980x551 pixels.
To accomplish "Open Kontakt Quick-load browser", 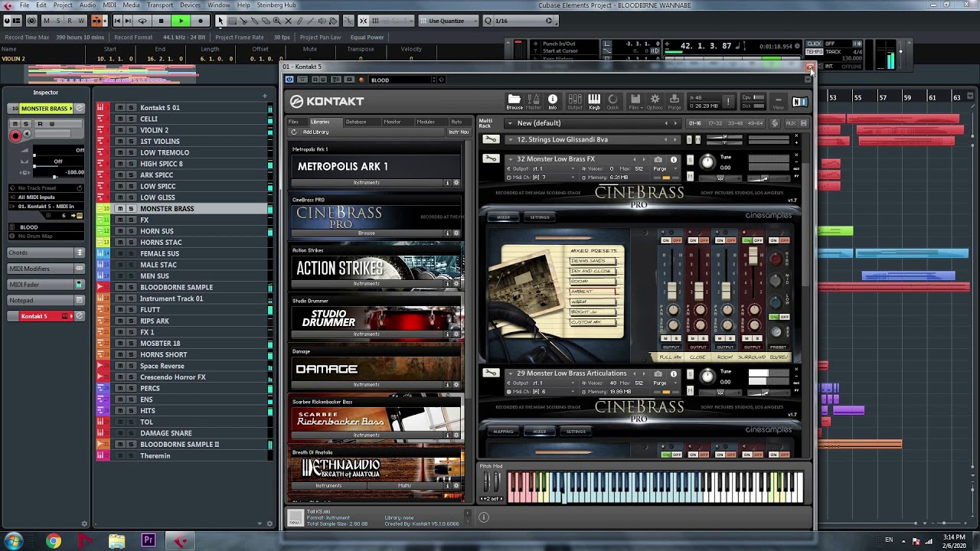I will click(612, 101).
